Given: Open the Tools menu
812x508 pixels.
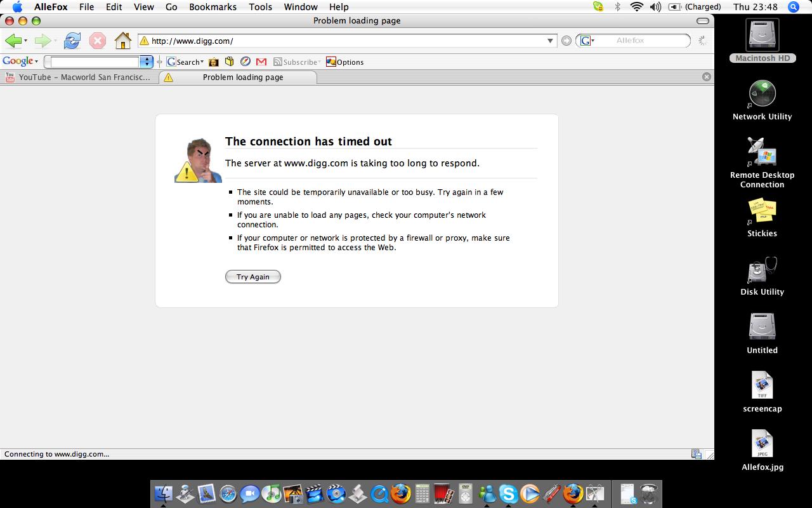Looking at the screenshot, I should [260, 7].
